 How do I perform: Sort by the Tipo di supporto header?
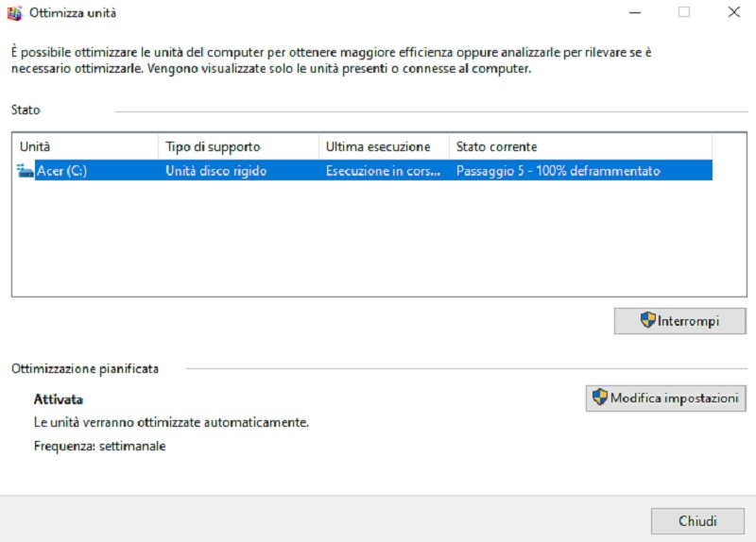tap(237, 146)
